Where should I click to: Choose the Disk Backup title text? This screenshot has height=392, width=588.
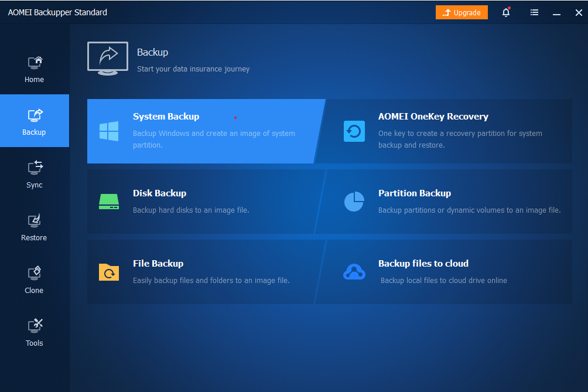[x=159, y=193]
